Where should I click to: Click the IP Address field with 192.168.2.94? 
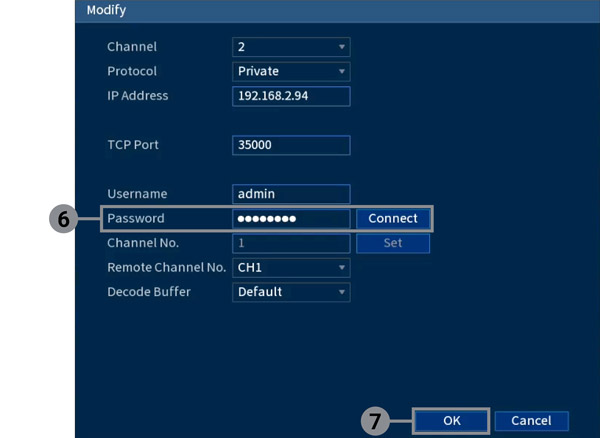(290, 96)
